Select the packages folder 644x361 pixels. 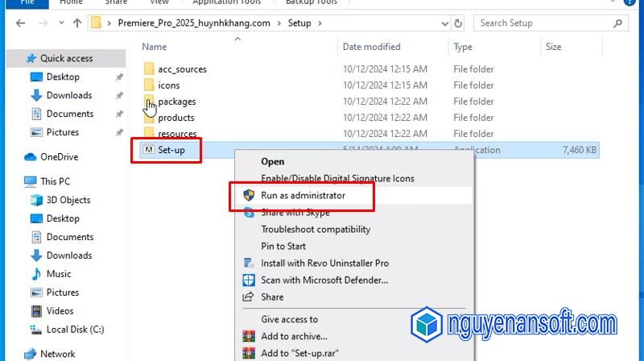point(176,102)
